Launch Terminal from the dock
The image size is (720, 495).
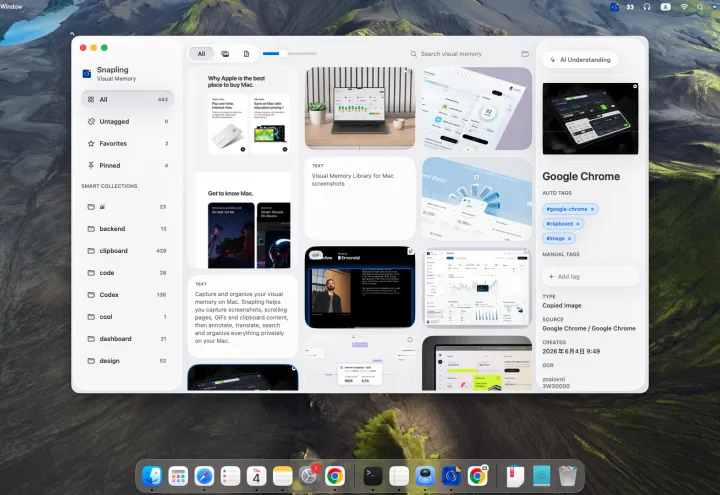coord(373,476)
